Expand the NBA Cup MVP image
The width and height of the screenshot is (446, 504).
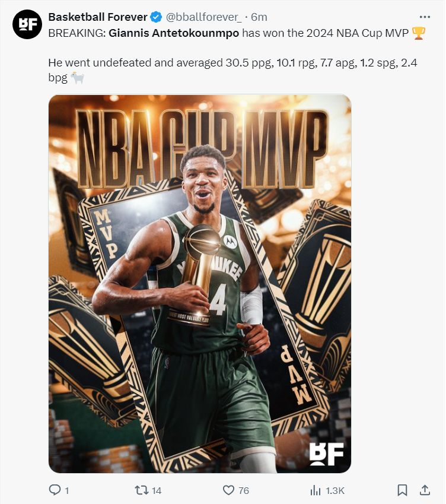(200, 284)
